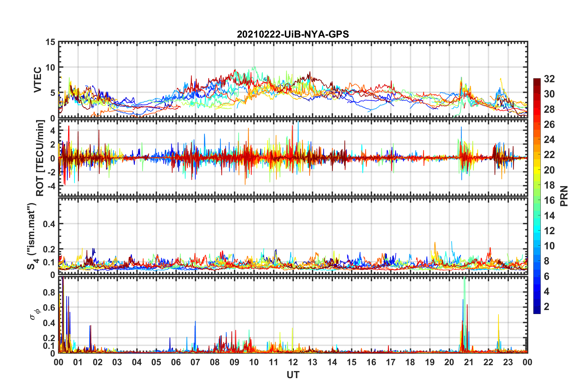Click the 03 hour tick on UT axis
586x392 pixels.
(x=117, y=362)
